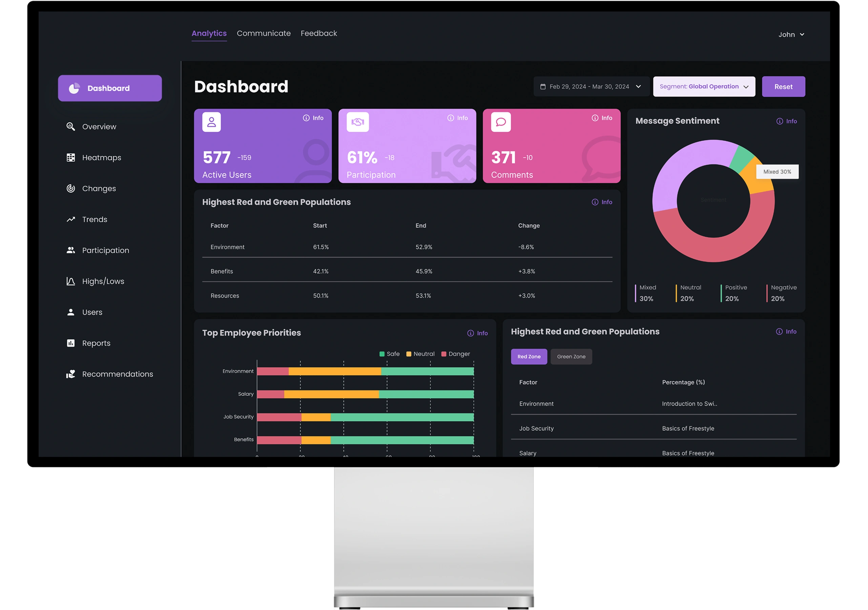This screenshot has height=610, width=868.
Task: Click the calendar icon in date range
Action: click(543, 86)
